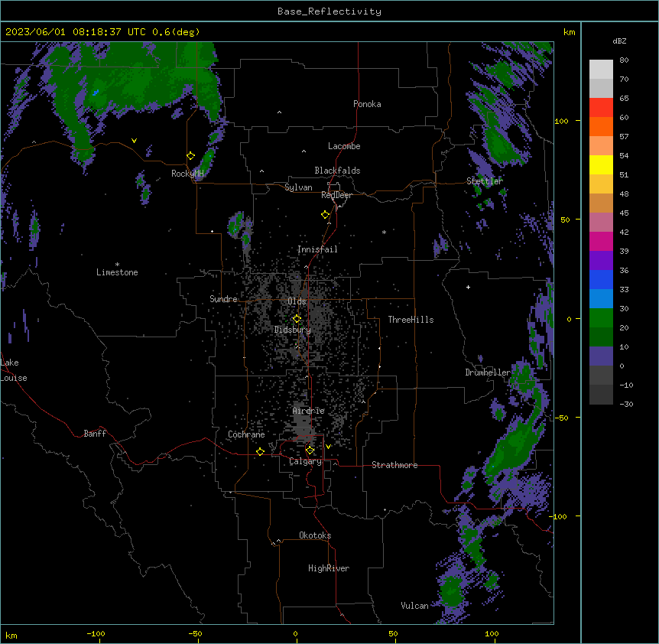
Task: Click the Base_Reflectivity title
Action: coord(329,11)
